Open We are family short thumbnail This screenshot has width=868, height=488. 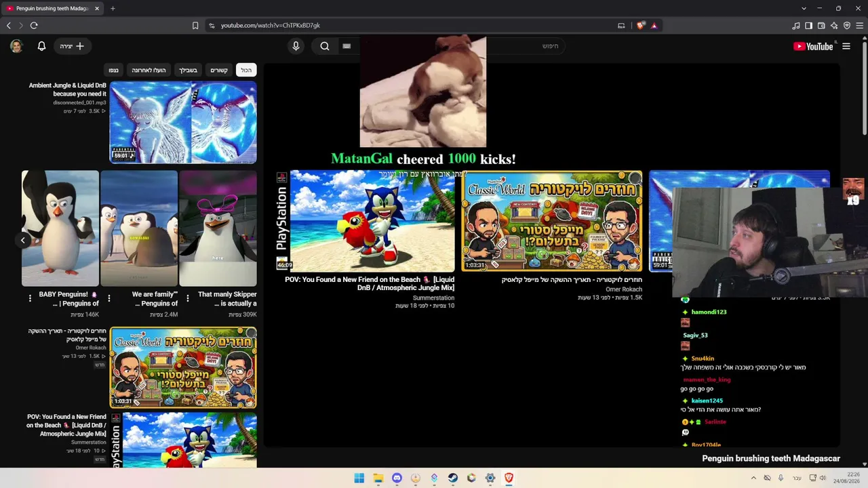click(139, 228)
